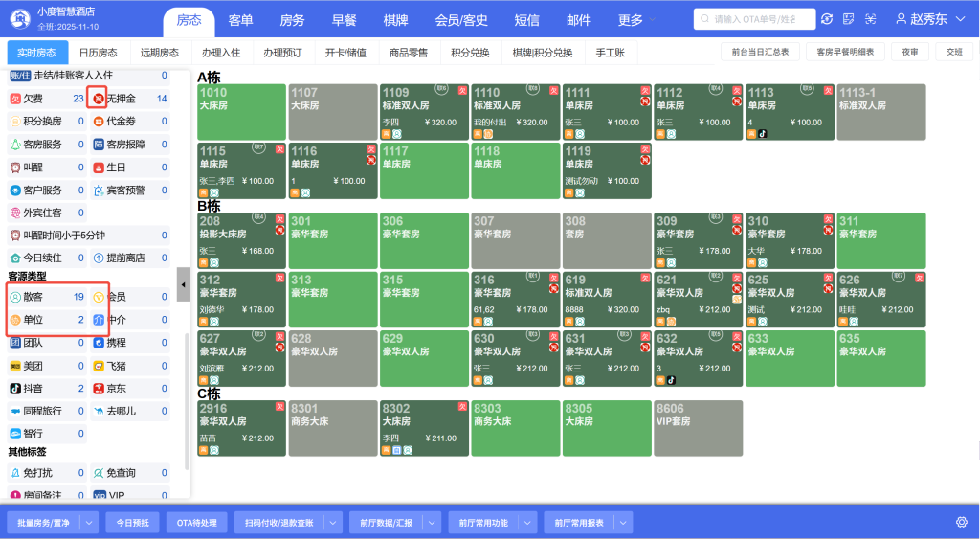Click the 飞猪 logo icon
The image size is (980, 539).
point(99,366)
